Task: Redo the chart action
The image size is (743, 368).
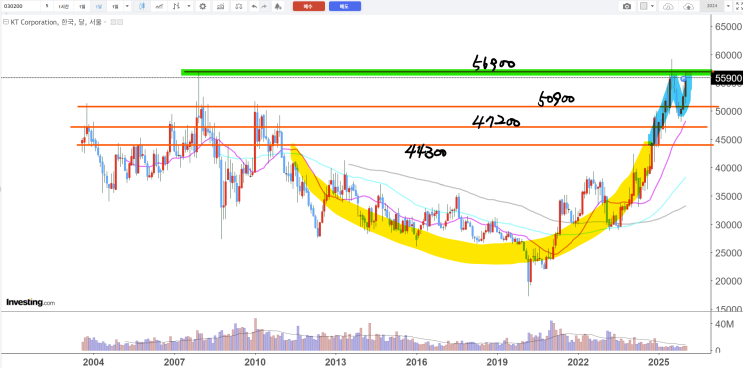Action: point(264,6)
